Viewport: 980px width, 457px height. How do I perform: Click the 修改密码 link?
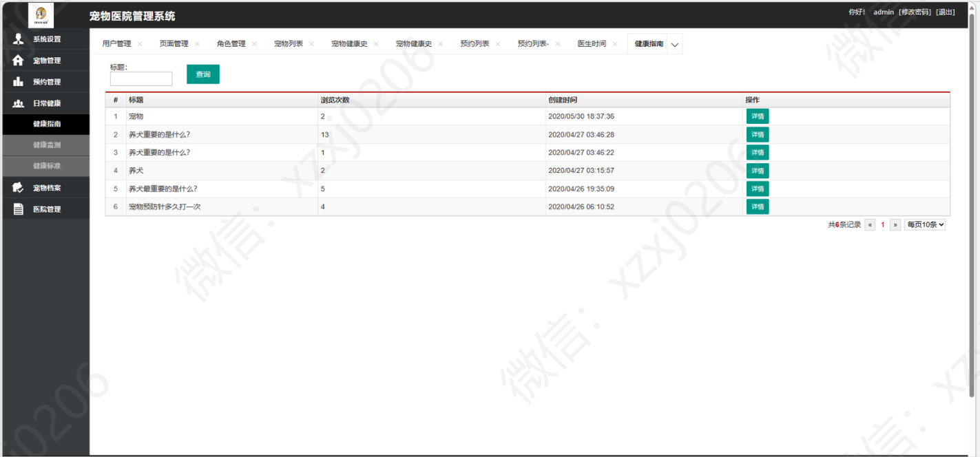pos(915,12)
